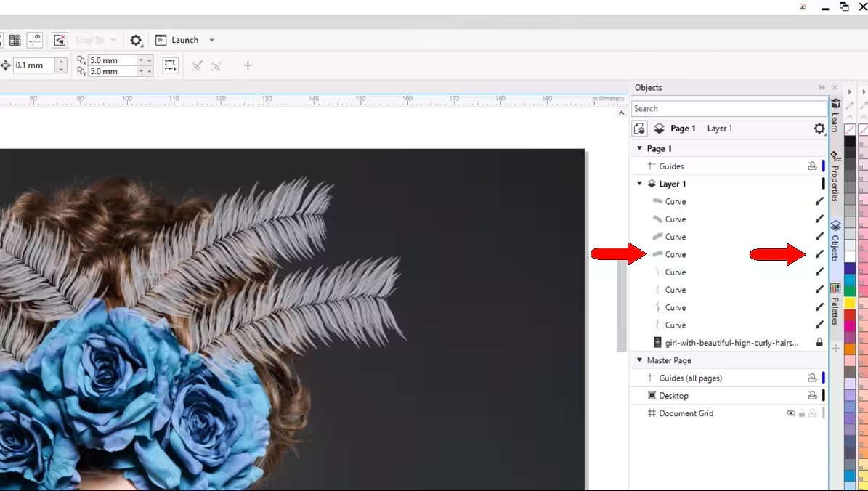Toggle printing for the Desktop layer

812,396
